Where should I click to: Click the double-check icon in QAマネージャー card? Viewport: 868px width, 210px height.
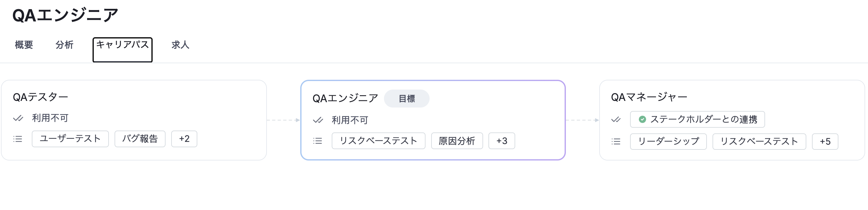click(x=616, y=119)
